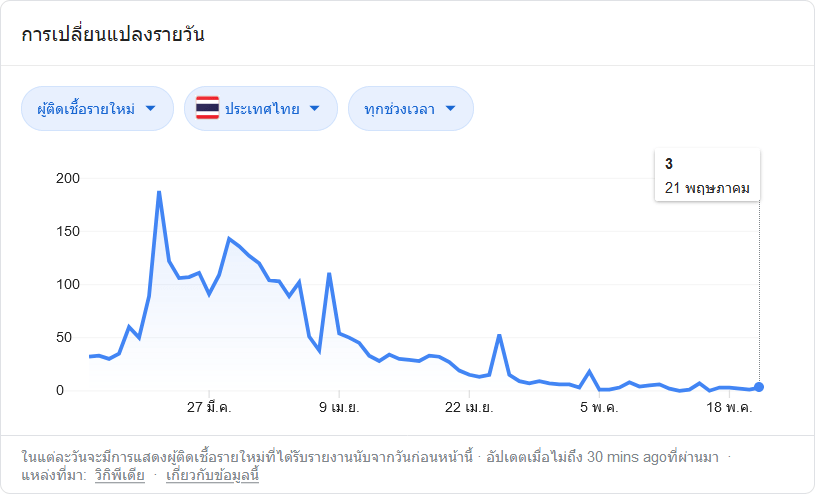
Task: Click the 22 เม.ย. axis label
Action: coord(469,407)
